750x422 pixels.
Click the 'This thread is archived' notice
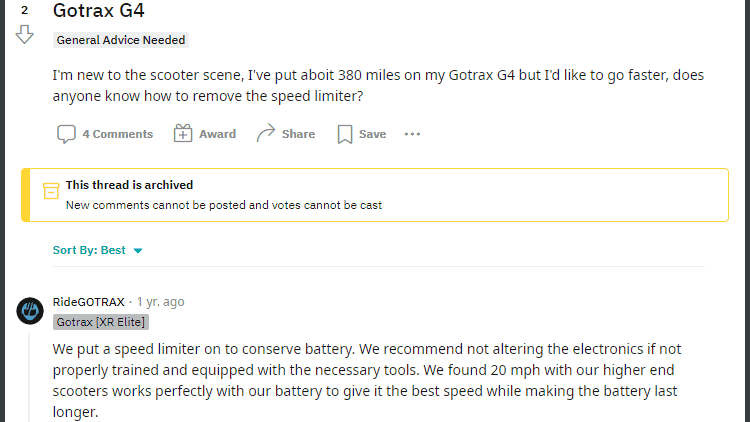click(129, 185)
